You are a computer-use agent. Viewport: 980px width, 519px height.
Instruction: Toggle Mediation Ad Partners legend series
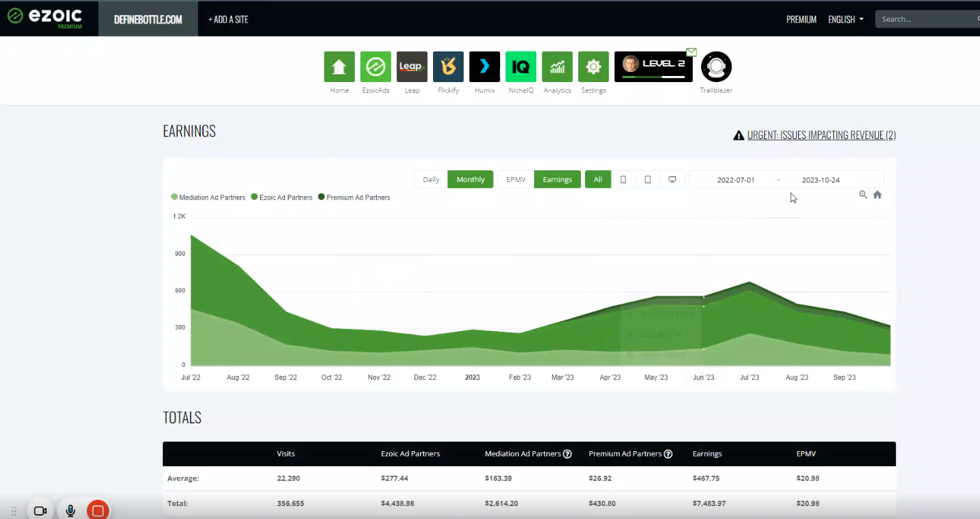[x=208, y=197]
